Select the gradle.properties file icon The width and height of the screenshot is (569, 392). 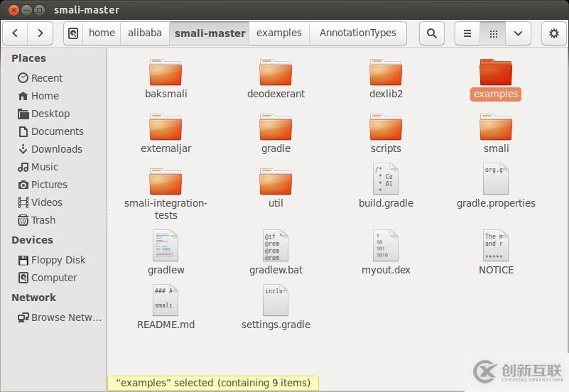point(496,179)
